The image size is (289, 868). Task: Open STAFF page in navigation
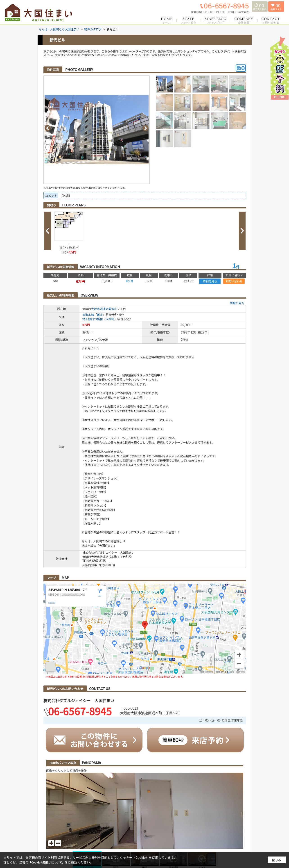[x=188, y=21]
